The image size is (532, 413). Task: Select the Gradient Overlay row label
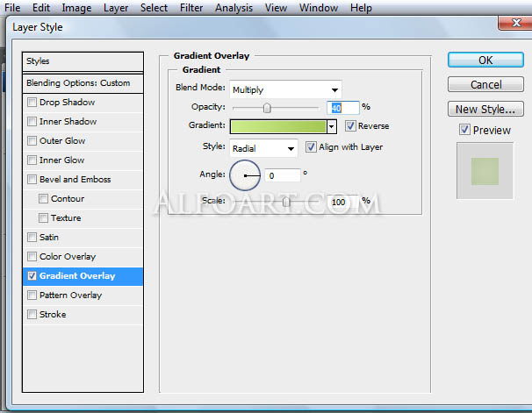[x=77, y=276]
